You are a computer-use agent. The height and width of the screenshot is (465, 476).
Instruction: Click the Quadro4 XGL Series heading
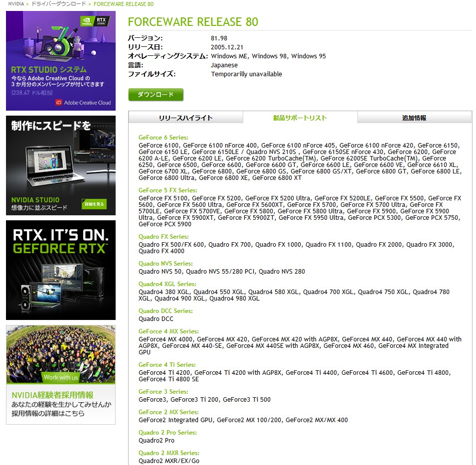(x=167, y=284)
